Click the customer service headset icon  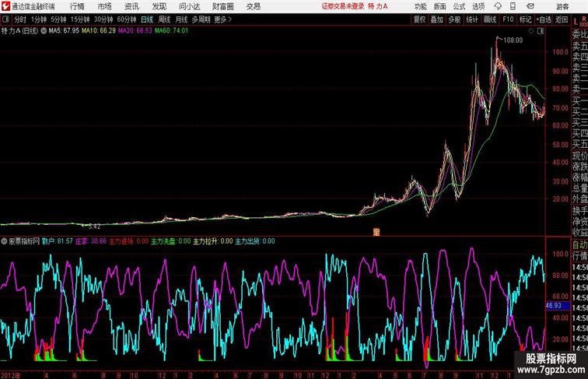point(498,6)
